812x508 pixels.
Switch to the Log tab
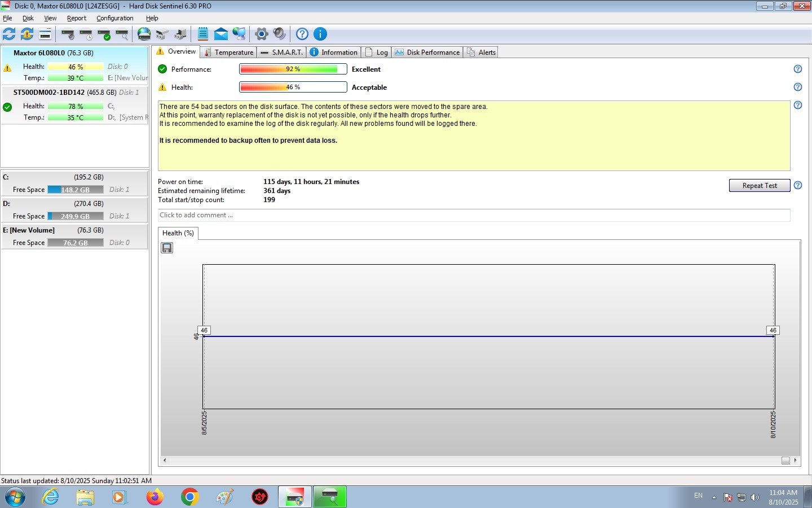[x=377, y=52]
